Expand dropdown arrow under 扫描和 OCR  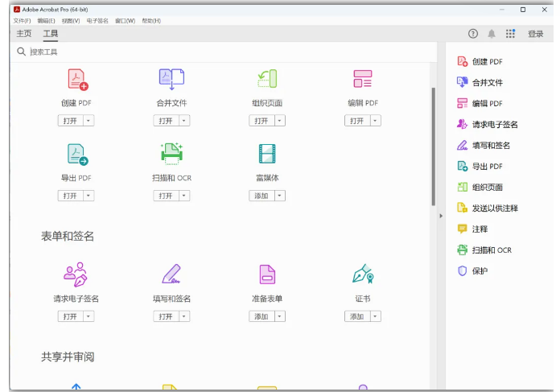[x=184, y=196]
